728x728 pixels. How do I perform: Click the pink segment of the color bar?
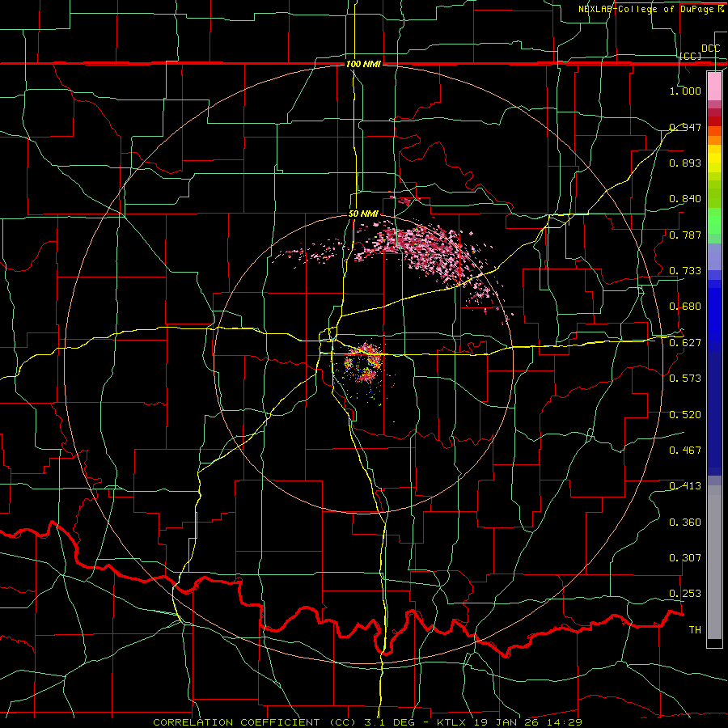[x=714, y=86]
